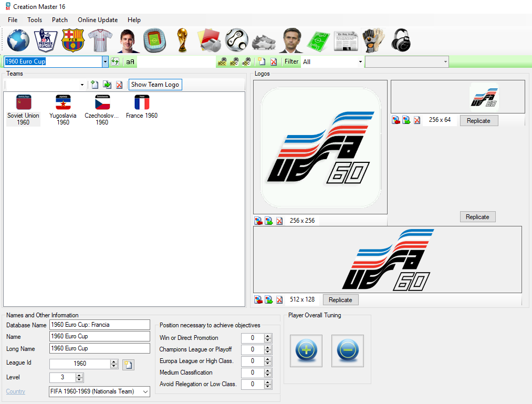
Task: Open the Balls section icon
Action: click(237, 40)
